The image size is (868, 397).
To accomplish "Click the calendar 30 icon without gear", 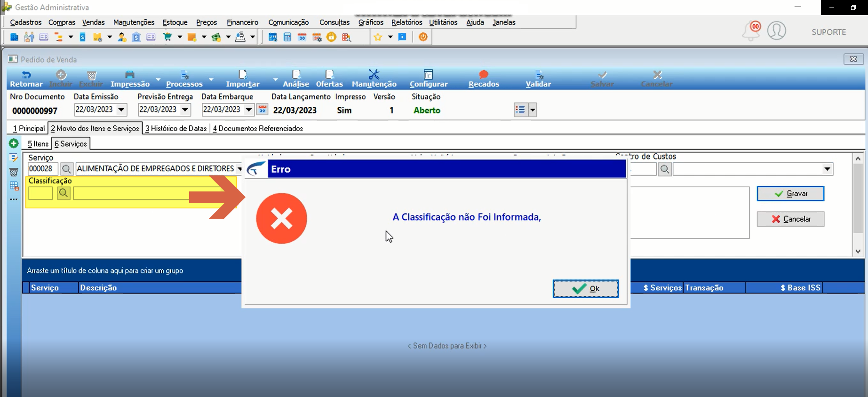I will 302,37.
